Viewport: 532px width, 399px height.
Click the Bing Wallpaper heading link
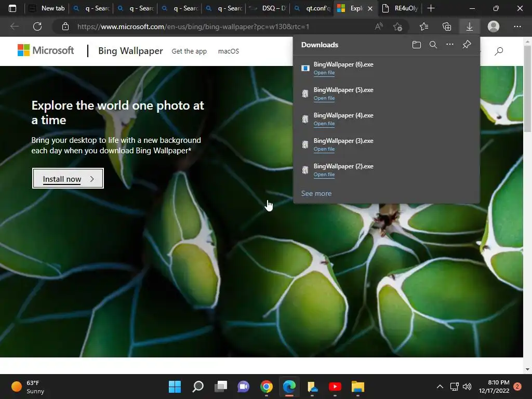coord(130,51)
